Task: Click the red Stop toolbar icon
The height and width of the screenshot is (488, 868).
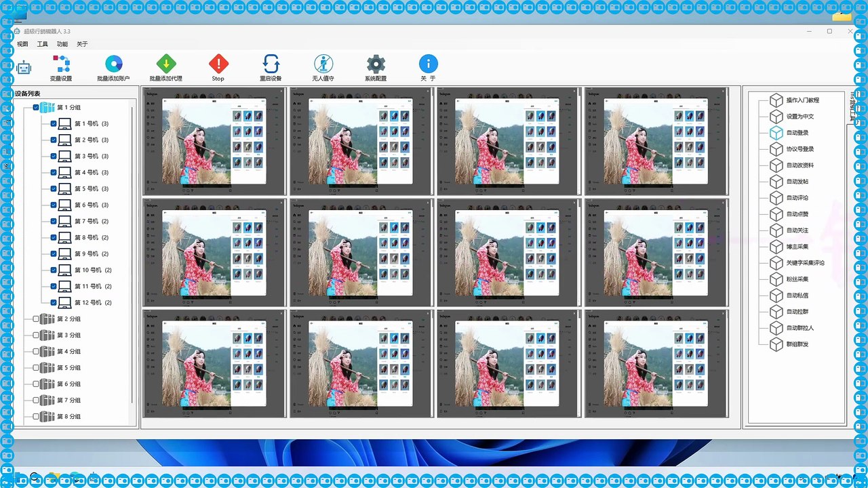Action: point(218,64)
